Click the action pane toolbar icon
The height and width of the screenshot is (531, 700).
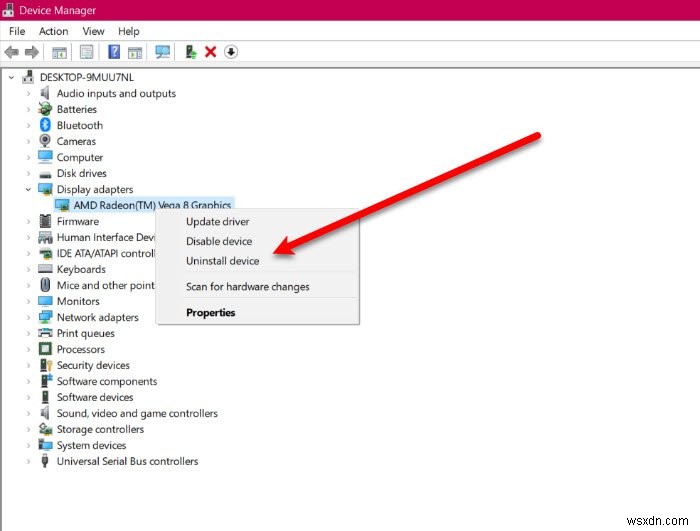135,52
